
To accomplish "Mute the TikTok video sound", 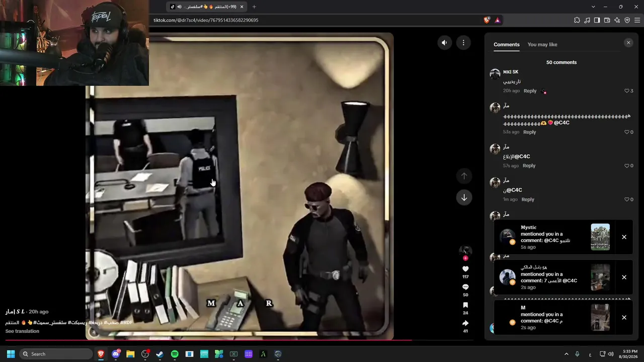I will [444, 43].
